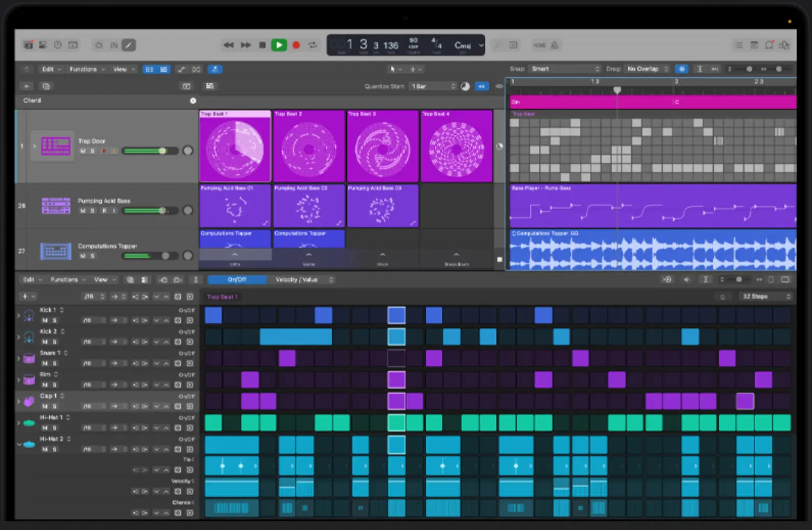This screenshot has width=812, height=530.
Task: Click the Duplicate Track icon
Action: [46, 86]
